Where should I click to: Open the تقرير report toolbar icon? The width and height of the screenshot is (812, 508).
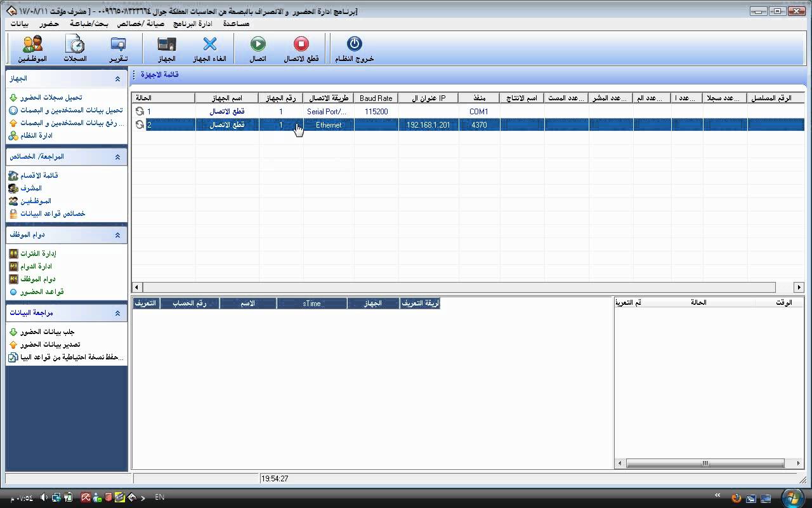click(118, 44)
